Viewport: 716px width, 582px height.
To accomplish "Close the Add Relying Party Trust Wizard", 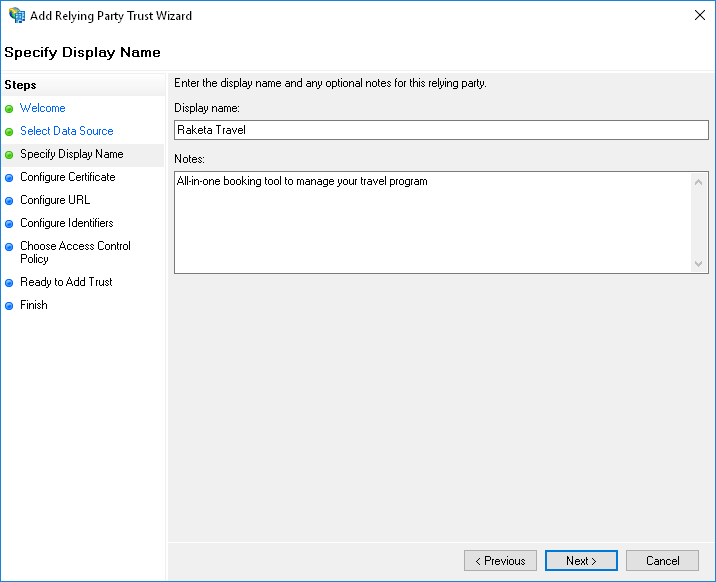I will 696,16.
